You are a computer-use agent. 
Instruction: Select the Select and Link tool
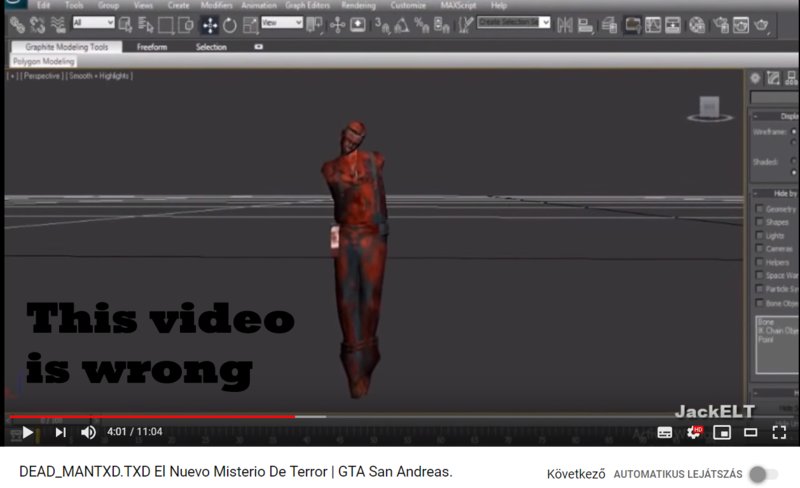(17, 25)
